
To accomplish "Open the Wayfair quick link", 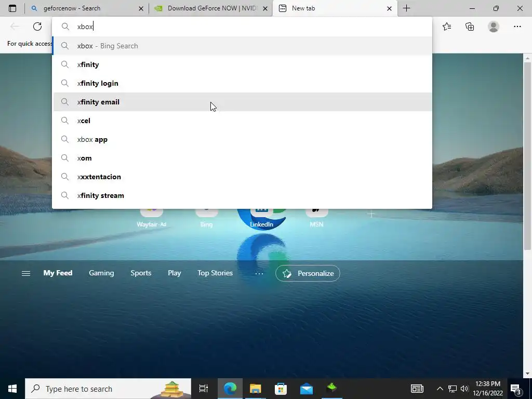I will tap(151, 218).
